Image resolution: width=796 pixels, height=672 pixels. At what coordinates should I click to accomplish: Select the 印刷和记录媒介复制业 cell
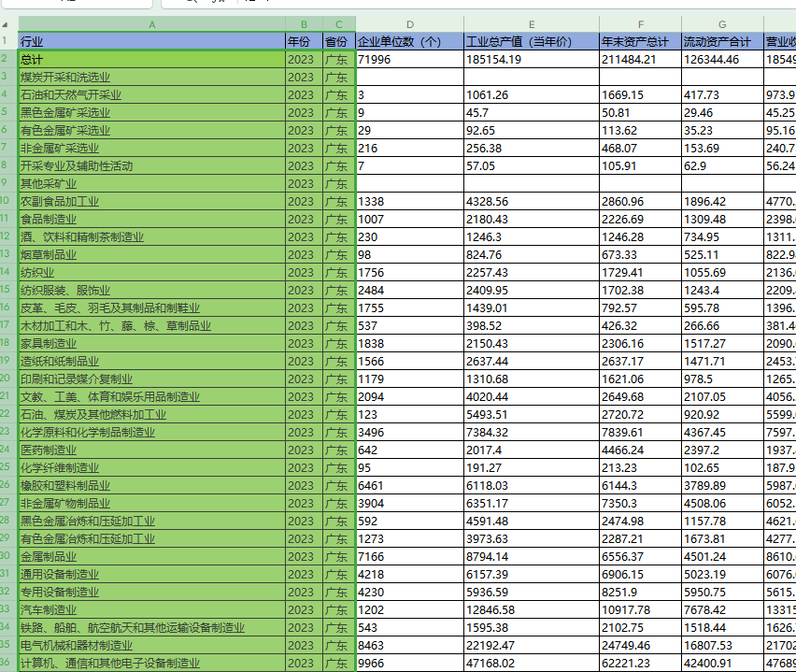pos(151,379)
